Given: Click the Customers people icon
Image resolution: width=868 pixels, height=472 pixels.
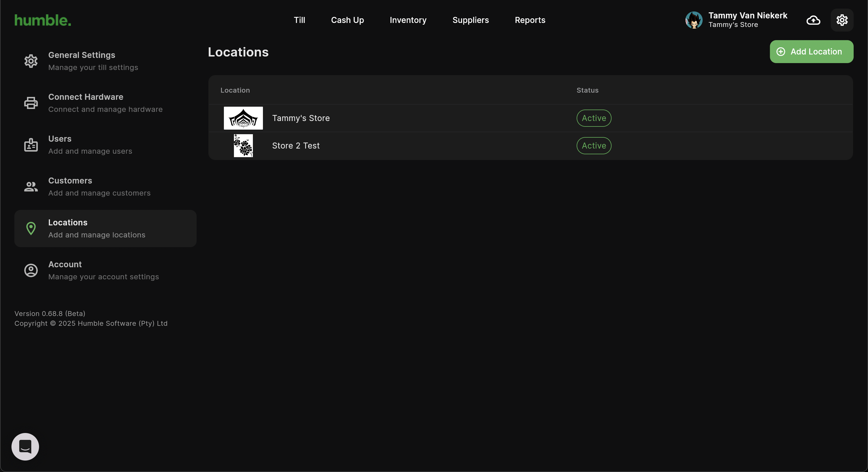Looking at the screenshot, I should [x=31, y=186].
